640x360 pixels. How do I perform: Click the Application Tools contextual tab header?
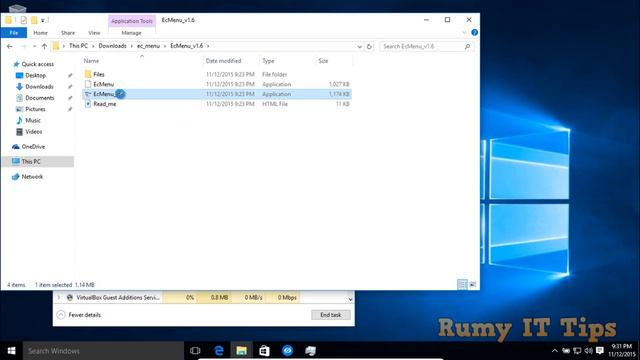point(131,21)
